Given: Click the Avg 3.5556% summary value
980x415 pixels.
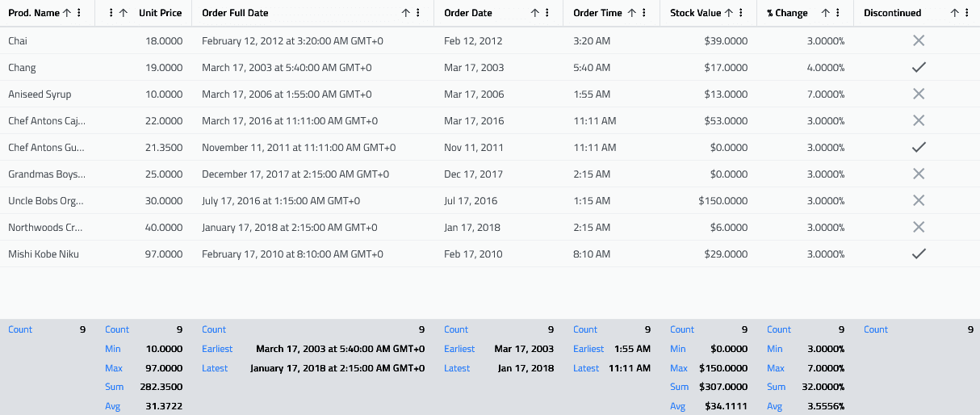Looking at the screenshot, I should [x=824, y=407].
